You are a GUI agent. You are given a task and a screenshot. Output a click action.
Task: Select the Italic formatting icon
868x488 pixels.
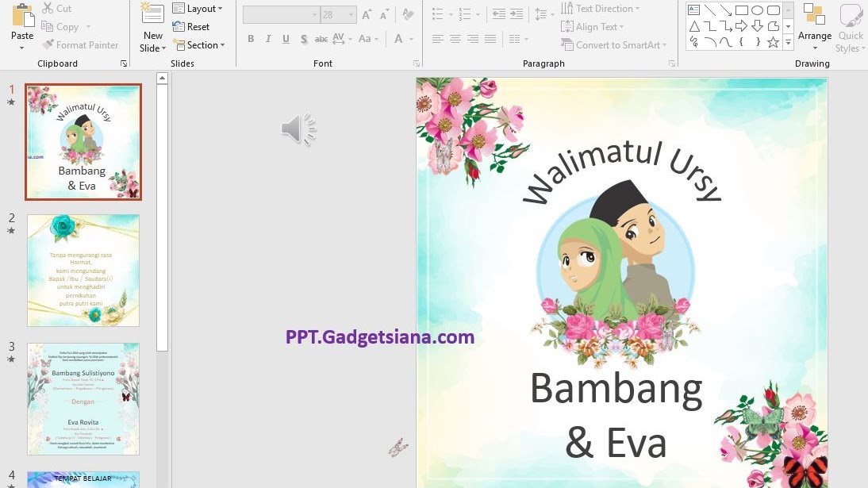tap(267, 38)
